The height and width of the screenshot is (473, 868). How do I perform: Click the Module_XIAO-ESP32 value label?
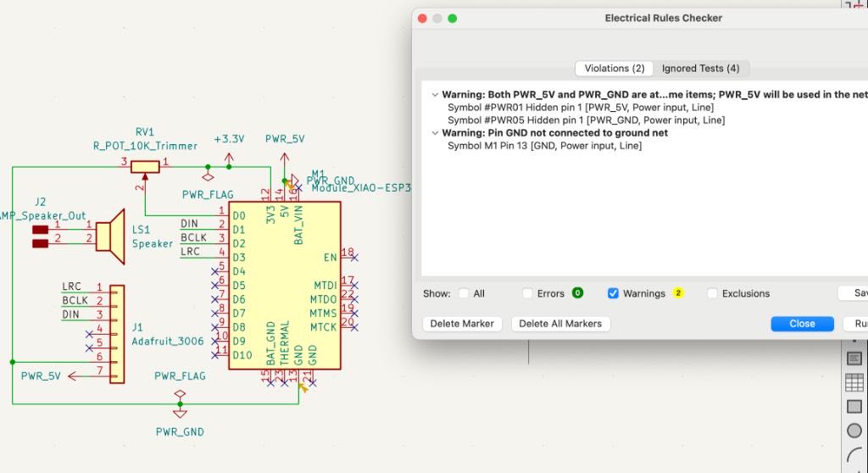361,188
